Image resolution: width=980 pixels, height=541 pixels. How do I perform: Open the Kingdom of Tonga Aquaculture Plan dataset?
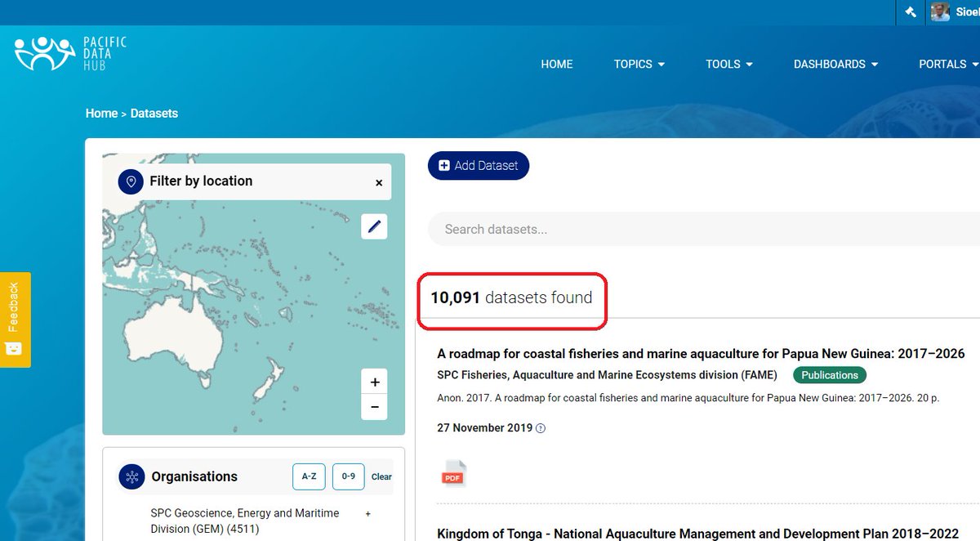pyautogui.click(x=697, y=534)
